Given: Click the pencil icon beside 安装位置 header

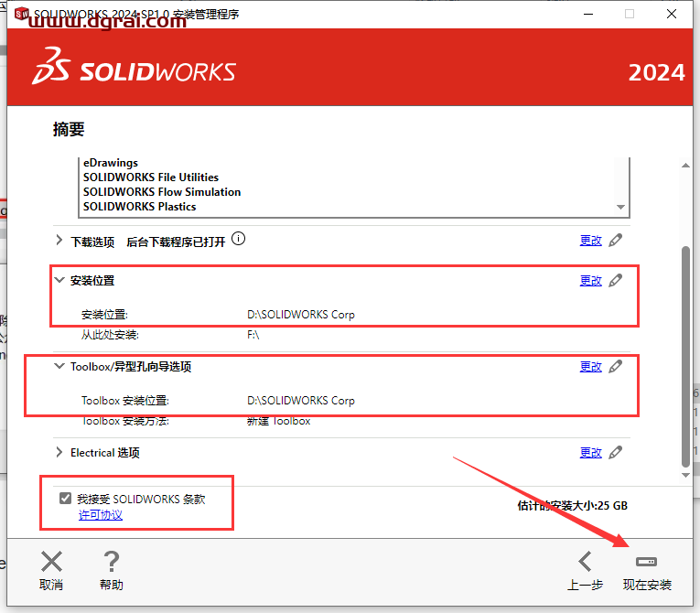Looking at the screenshot, I should [x=616, y=280].
